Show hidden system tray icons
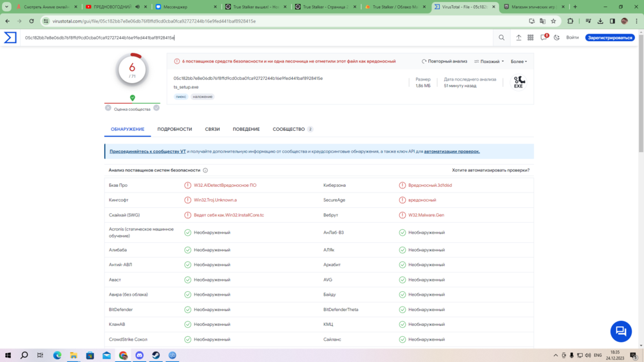 (x=556, y=355)
